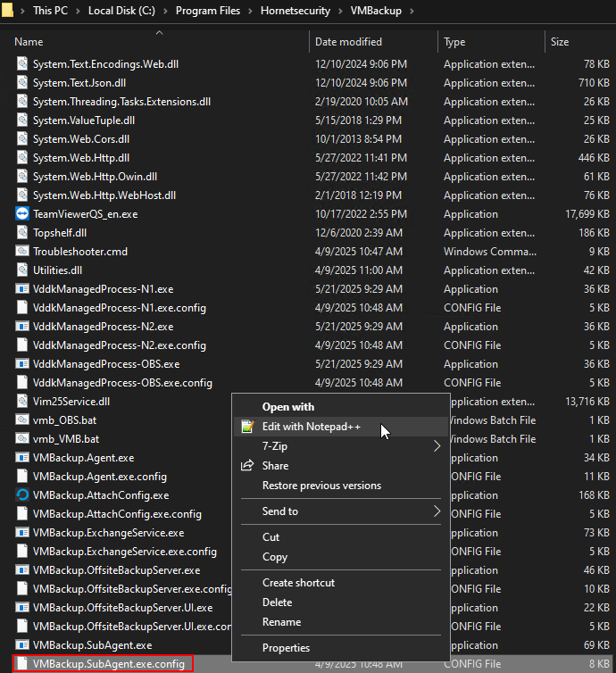Viewport: 616px width, 673px height.
Task: Click the Topshelf.dll file icon
Action: tap(22, 233)
